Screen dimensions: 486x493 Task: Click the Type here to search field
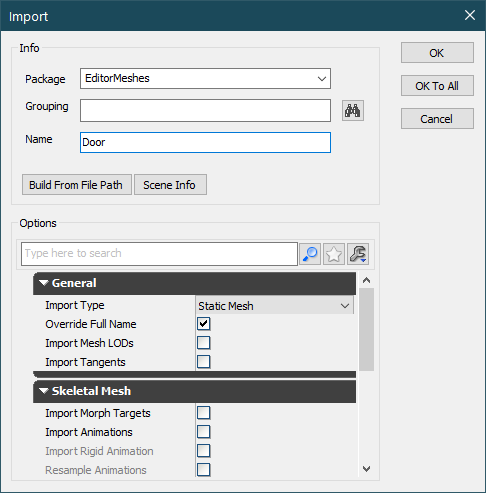coord(159,254)
